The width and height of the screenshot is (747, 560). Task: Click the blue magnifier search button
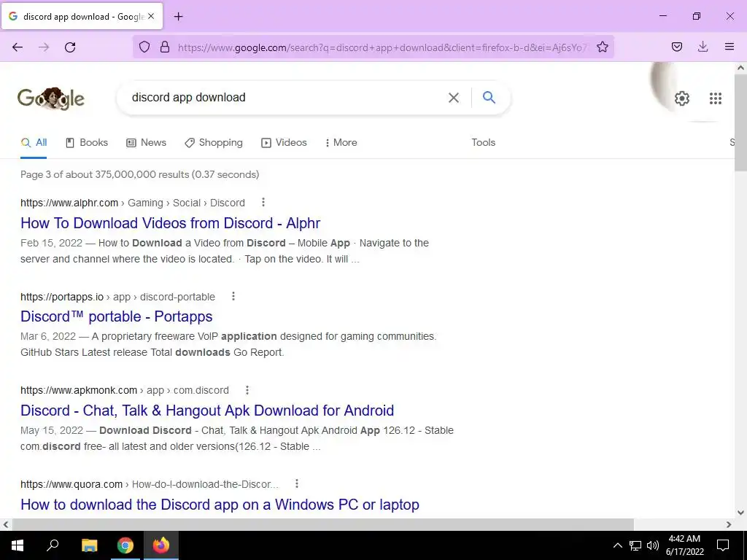coord(489,97)
